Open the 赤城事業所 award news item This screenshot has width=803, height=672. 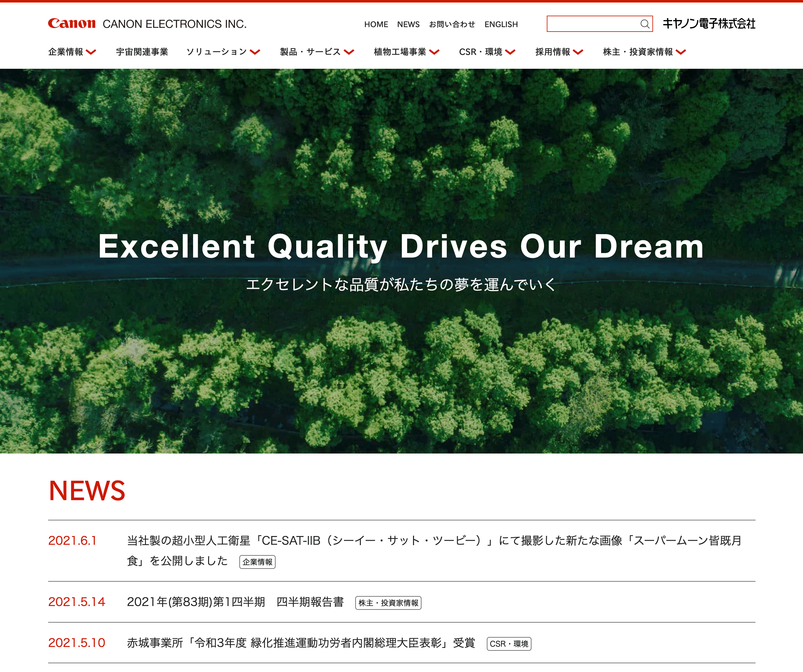pos(301,643)
